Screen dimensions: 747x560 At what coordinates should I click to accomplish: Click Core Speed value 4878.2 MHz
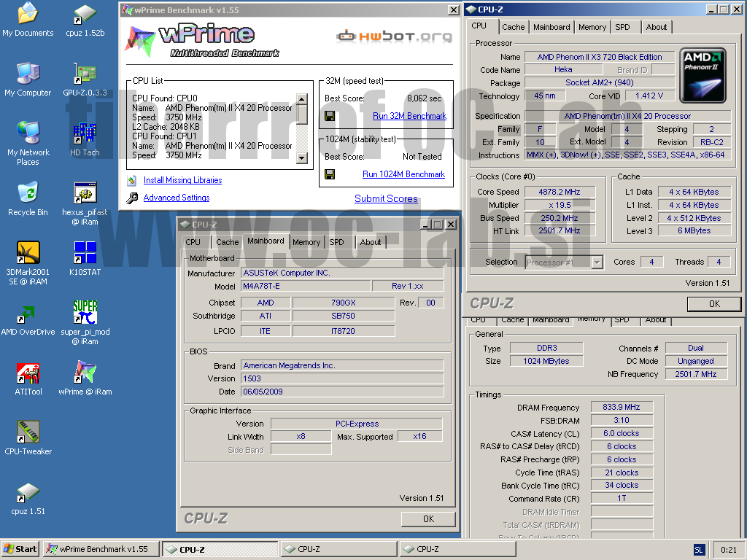[x=560, y=192]
